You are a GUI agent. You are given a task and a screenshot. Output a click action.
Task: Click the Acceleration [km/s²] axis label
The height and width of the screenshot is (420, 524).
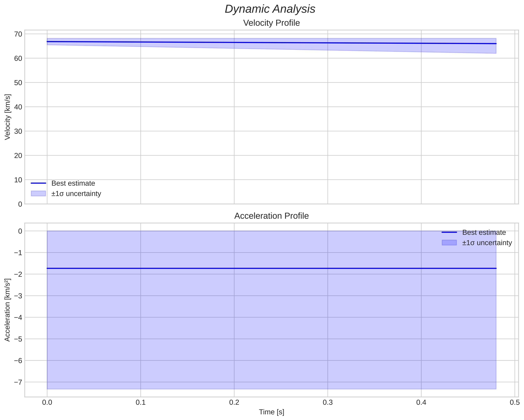(x=7, y=310)
